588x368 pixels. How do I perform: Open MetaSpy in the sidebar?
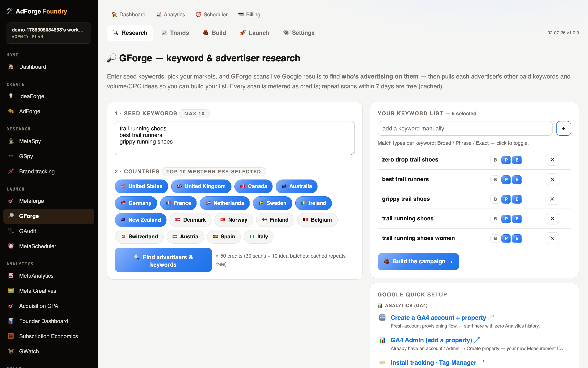(49, 141)
